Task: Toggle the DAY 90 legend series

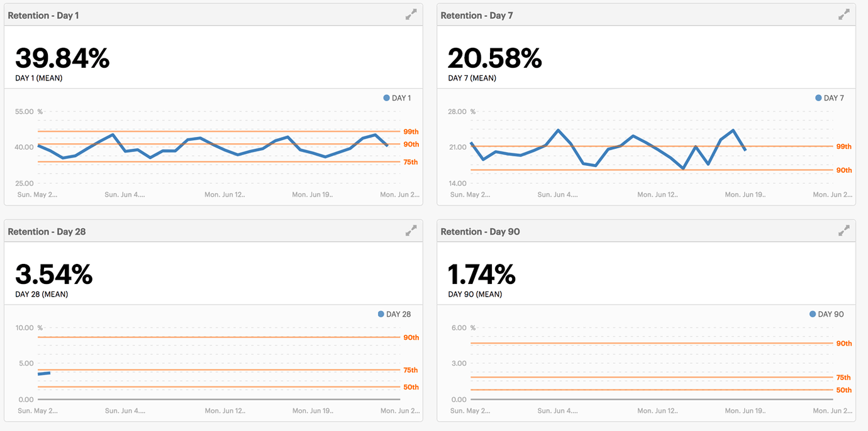Action: tap(826, 314)
